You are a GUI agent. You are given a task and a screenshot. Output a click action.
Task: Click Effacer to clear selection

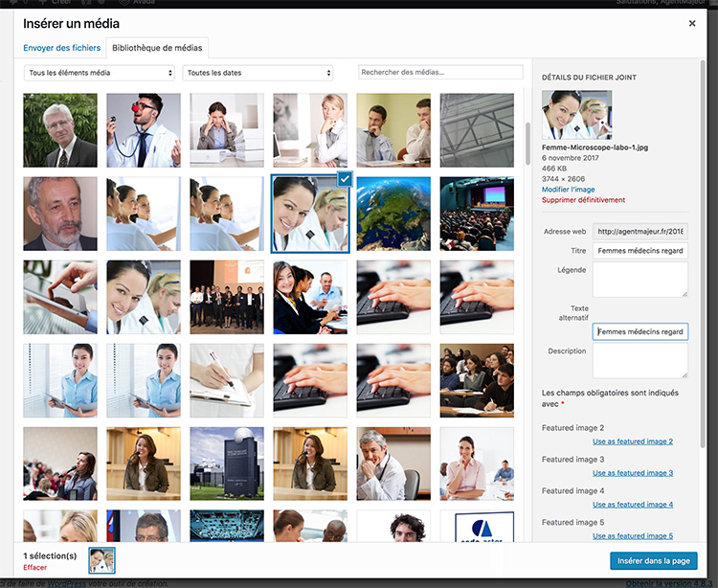coord(34,567)
